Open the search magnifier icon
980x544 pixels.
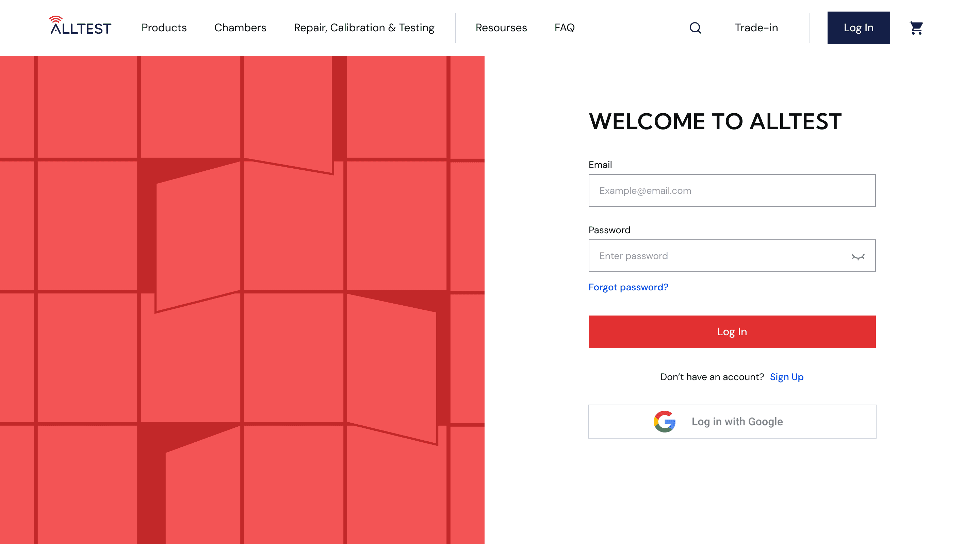[x=695, y=28]
